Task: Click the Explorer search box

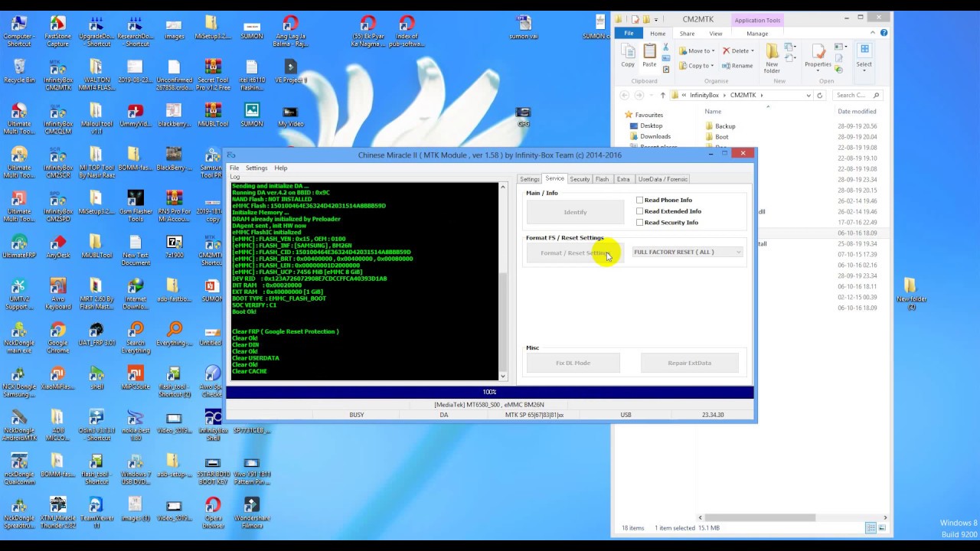Action: 857,96
